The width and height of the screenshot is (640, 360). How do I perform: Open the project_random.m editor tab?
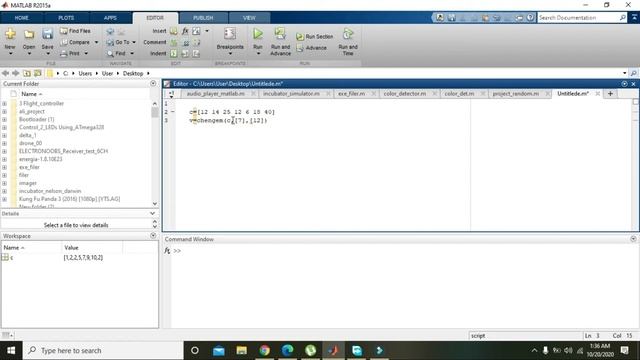(516, 94)
